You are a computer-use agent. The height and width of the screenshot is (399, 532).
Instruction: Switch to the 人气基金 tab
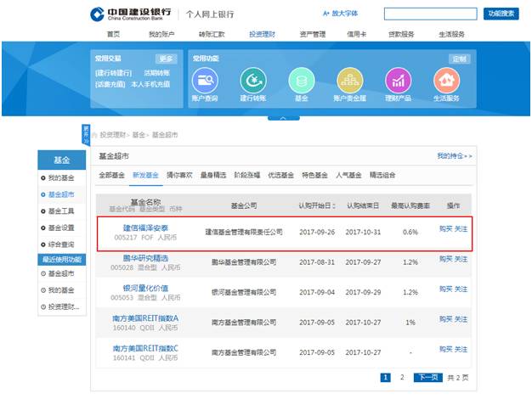(x=348, y=175)
